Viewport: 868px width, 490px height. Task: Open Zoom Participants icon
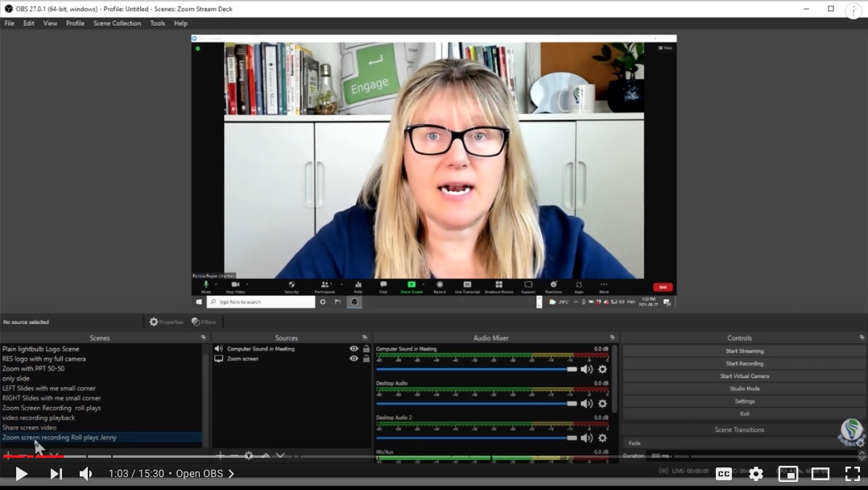click(325, 285)
